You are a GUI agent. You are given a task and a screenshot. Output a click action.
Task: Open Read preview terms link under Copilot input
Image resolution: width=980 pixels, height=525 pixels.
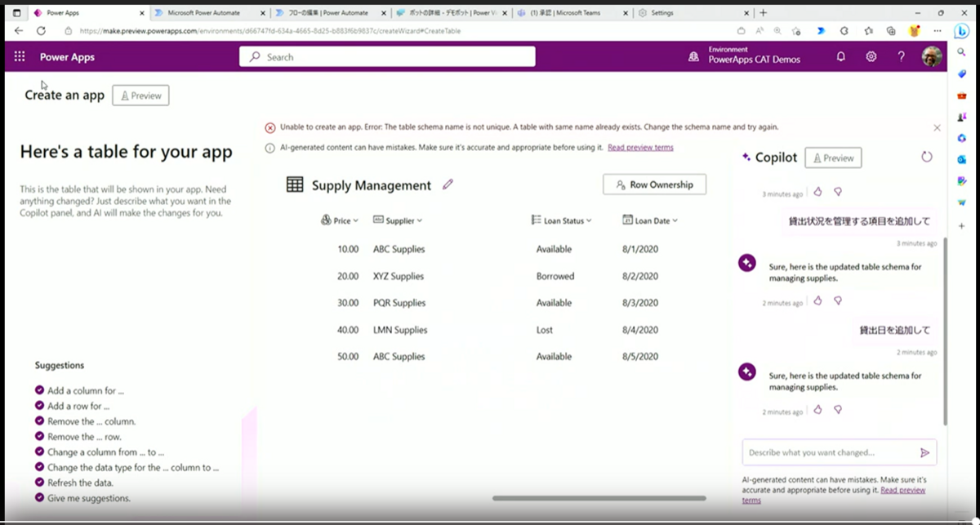click(x=833, y=495)
